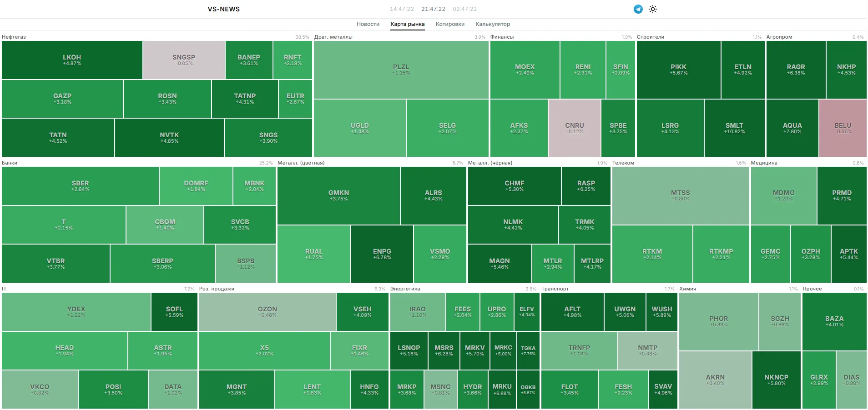Open the OGKB +8.57% tile
The height and width of the screenshot is (410, 868).
pos(528,390)
